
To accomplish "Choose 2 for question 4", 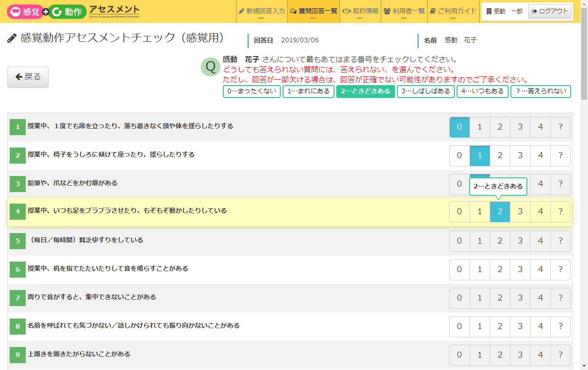I will click(x=500, y=212).
